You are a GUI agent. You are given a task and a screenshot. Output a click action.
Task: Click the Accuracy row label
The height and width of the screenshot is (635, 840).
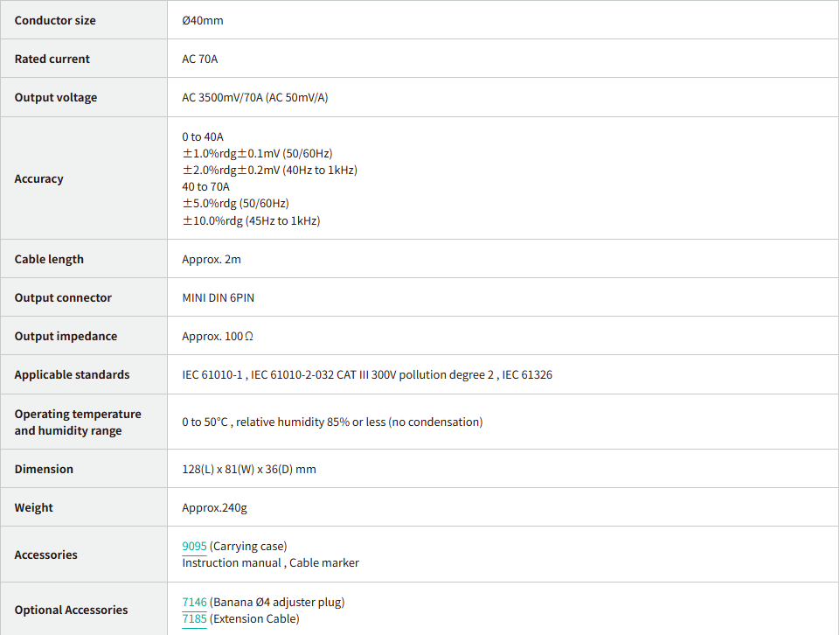[x=38, y=178]
